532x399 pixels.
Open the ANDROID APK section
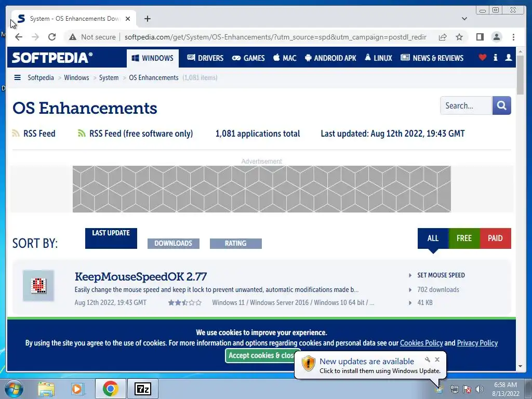tap(330, 58)
